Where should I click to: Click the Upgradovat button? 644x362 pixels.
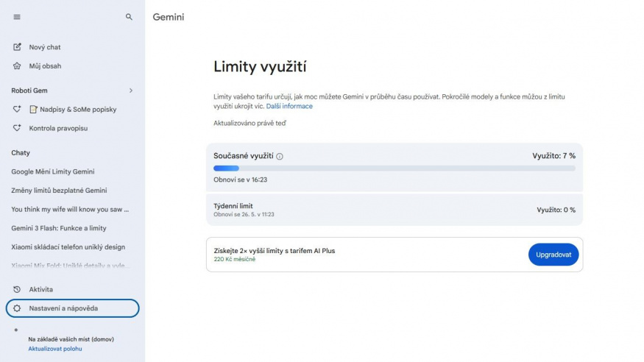[553, 255]
